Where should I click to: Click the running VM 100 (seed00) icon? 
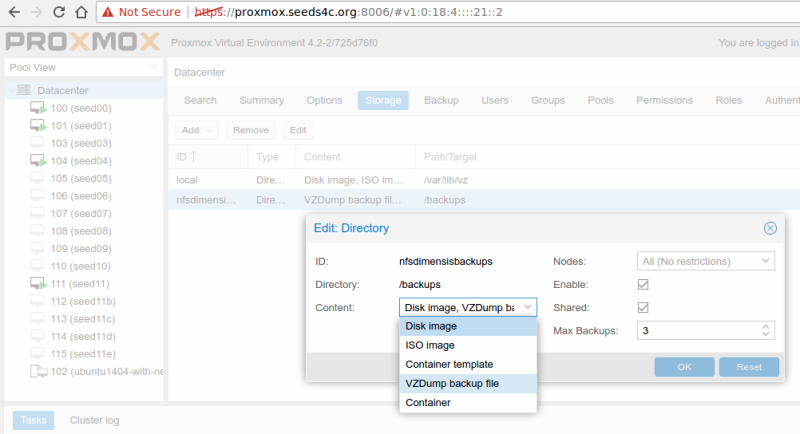click(x=38, y=108)
